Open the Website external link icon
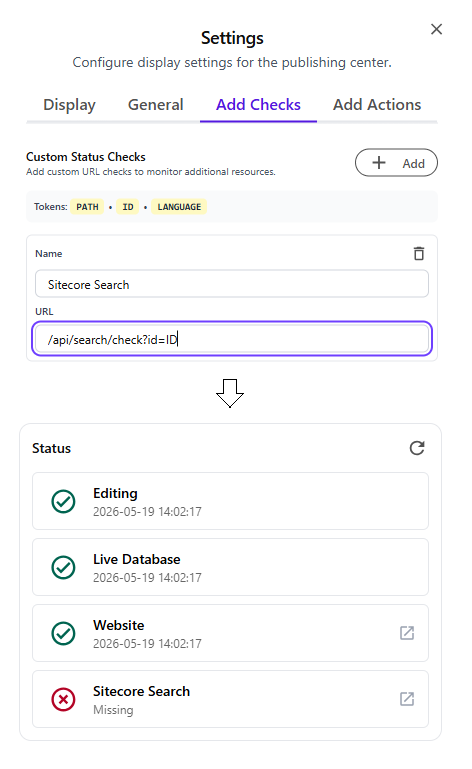The width and height of the screenshot is (472, 769). 407,633
